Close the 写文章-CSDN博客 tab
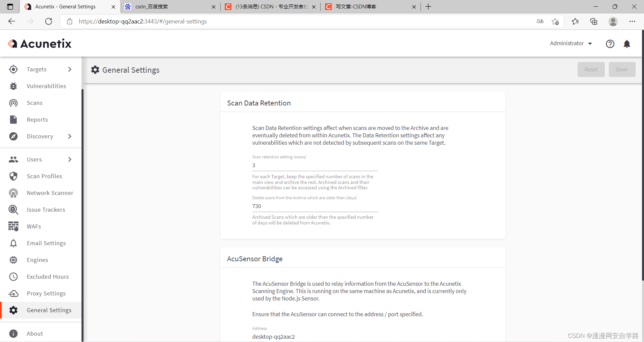 [414, 7]
